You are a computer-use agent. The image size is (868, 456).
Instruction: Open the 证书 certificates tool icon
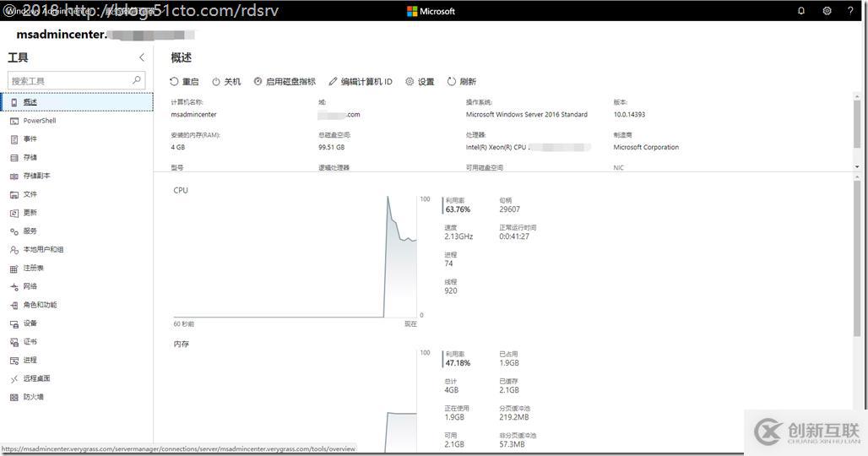[14, 342]
